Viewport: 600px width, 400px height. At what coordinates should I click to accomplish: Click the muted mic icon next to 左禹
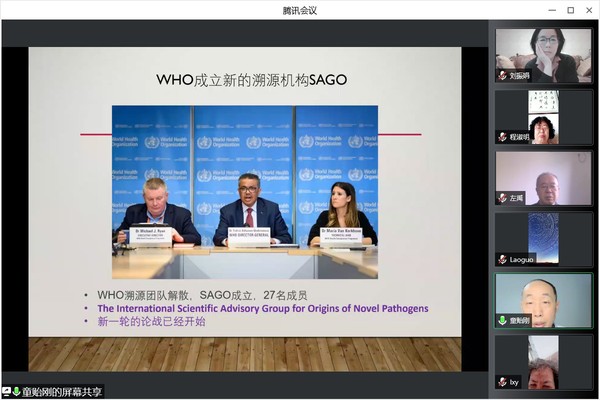click(x=502, y=198)
